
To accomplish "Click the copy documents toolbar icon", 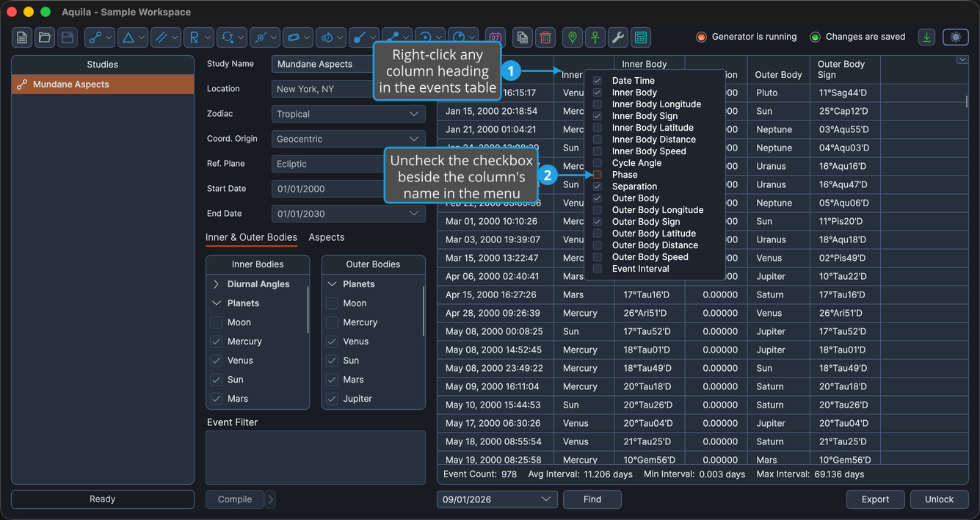I will click(522, 37).
